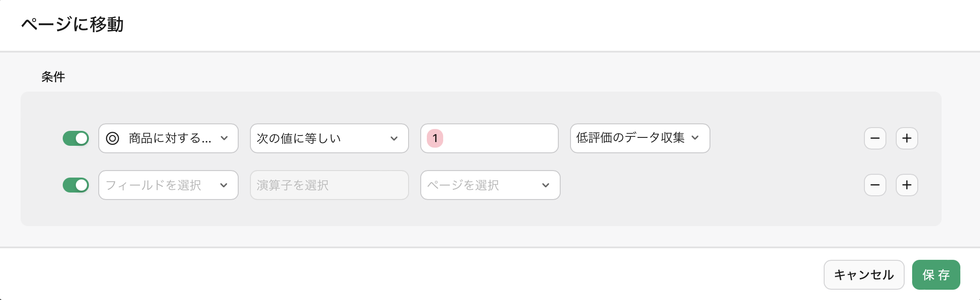Click the chevron on the 次の値に等しい dropdown
This screenshot has width=980, height=300.
(394, 138)
